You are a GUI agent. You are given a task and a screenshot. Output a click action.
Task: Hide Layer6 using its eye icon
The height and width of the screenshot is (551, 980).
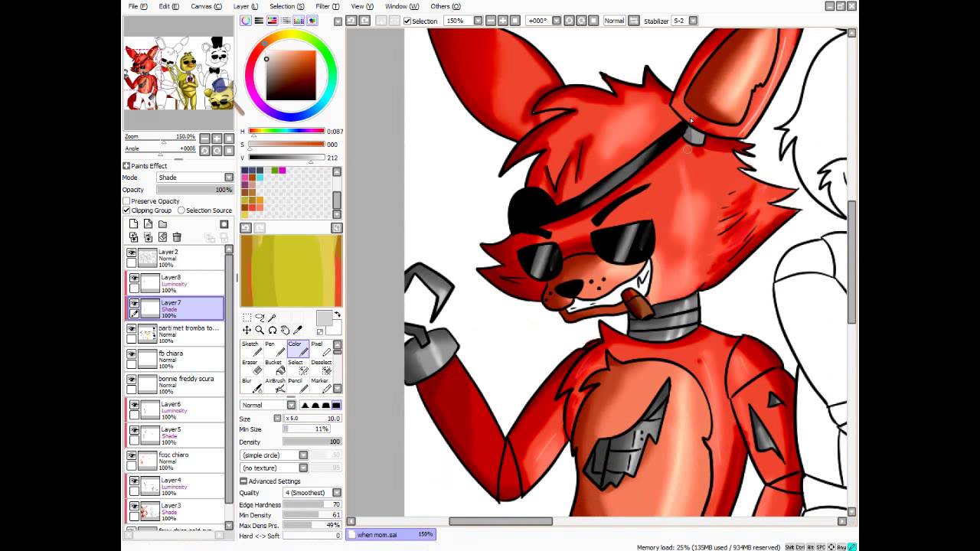coord(134,405)
